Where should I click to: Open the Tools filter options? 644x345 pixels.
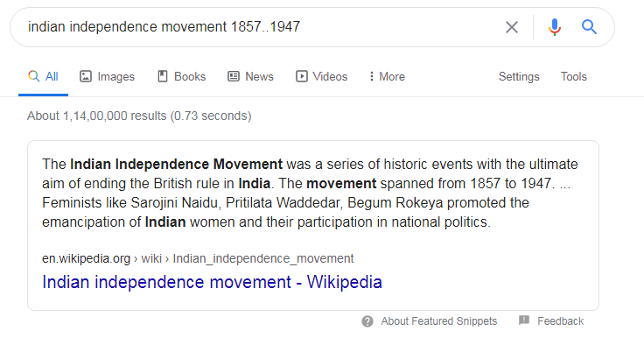[574, 76]
